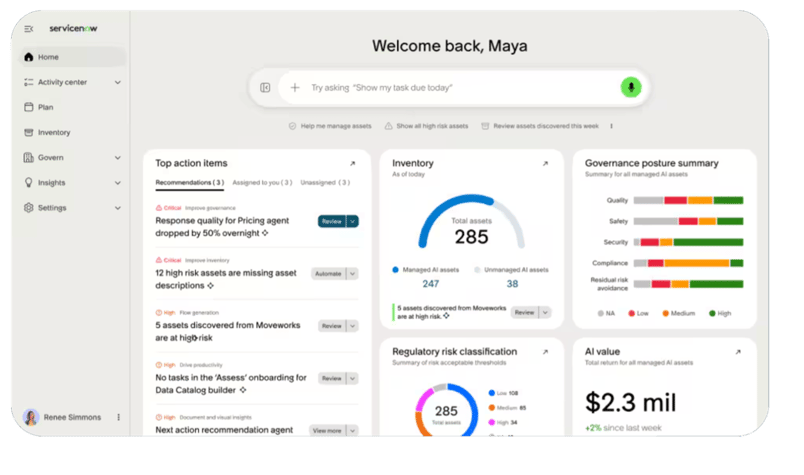Expand the Settings chevron

click(x=117, y=208)
